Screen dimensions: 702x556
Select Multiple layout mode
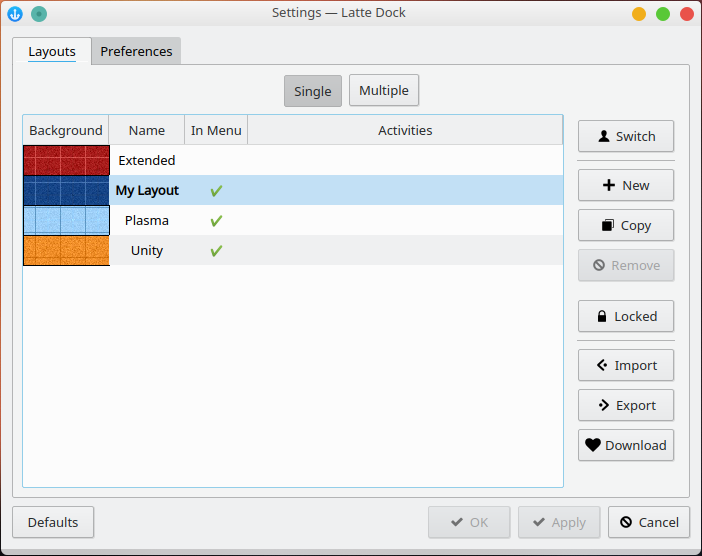click(x=384, y=90)
